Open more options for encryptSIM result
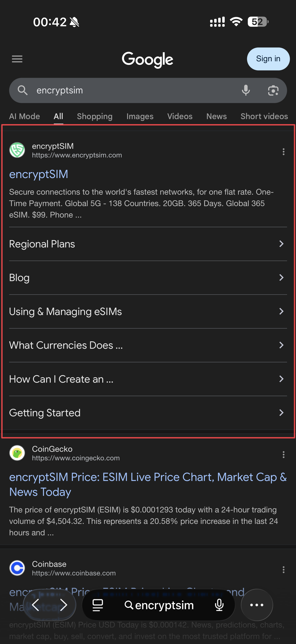 coord(283,152)
